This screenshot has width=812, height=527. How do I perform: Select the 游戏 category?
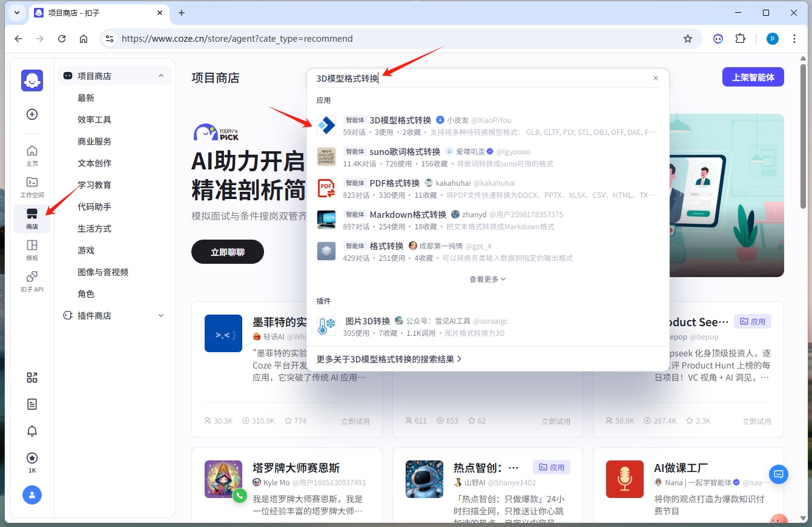tap(86, 250)
